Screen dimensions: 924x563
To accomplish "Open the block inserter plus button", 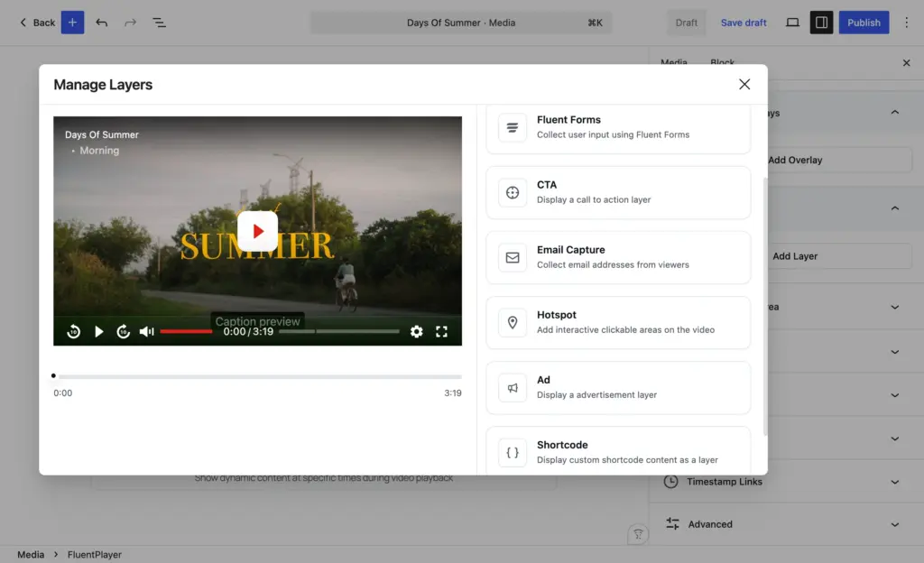I will (x=72, y=23).
